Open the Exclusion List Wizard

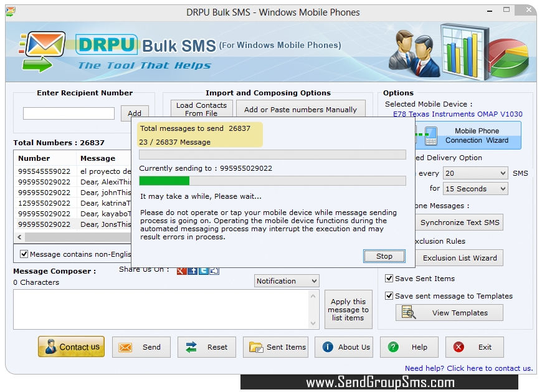click(x=459, y=258)
